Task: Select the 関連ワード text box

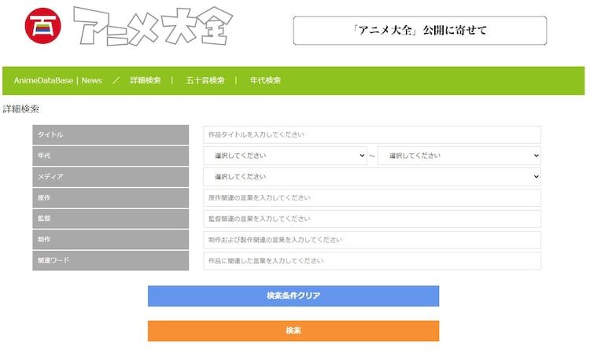Action: tap(371, 261)
